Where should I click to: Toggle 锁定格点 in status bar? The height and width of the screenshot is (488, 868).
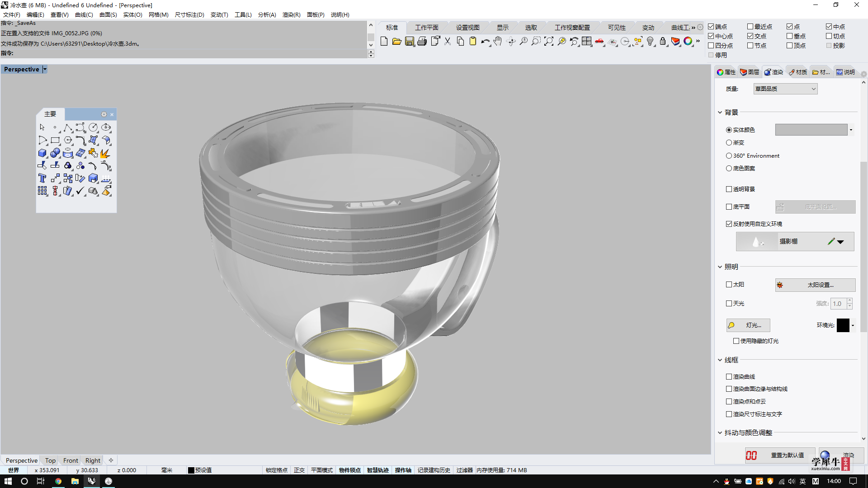click(x=276, y=470)
